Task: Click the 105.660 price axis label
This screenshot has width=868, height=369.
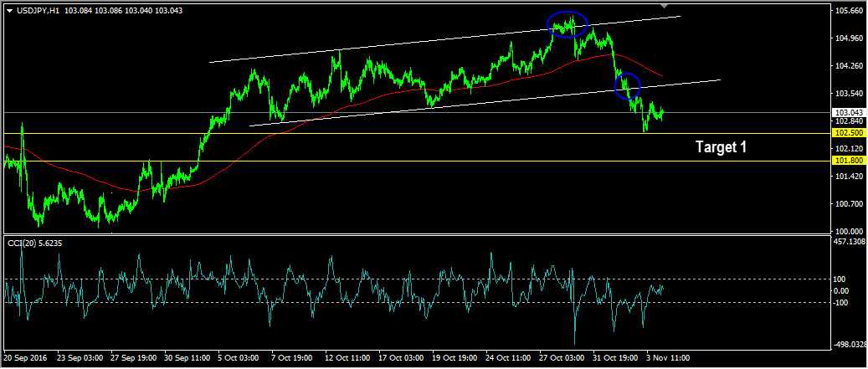Action: click(x=849, y=11)
